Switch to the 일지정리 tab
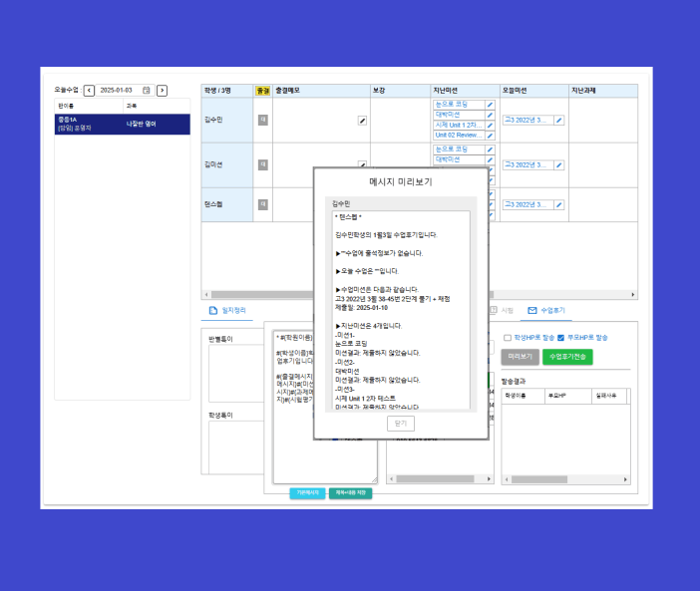This screenshot has height=591, width=700. pyautogui.click(x=227, y=310)
